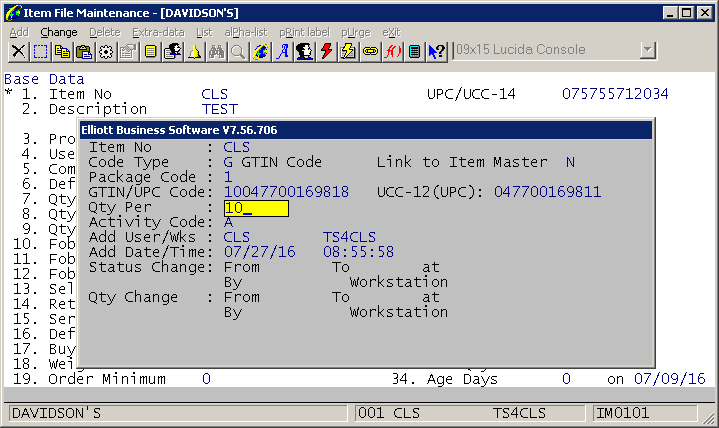Click the Activity Code value A
This screenshot has height=428, width=719.
coord(228,222)
